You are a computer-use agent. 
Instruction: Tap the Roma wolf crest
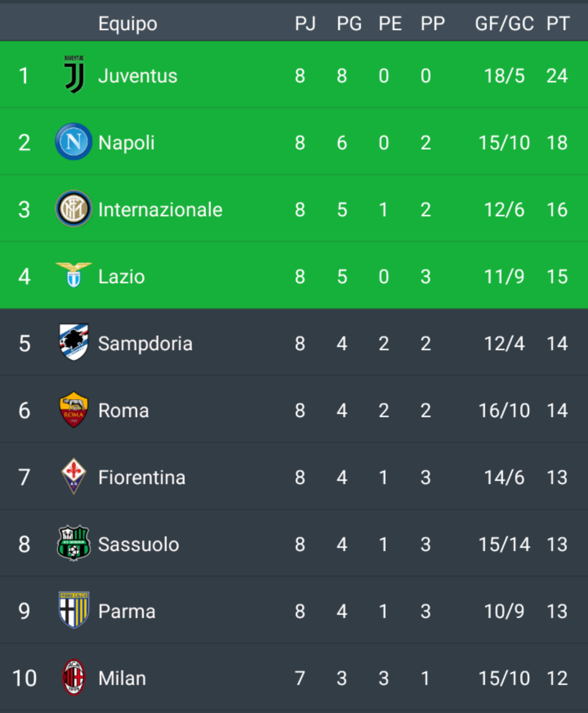73,410
